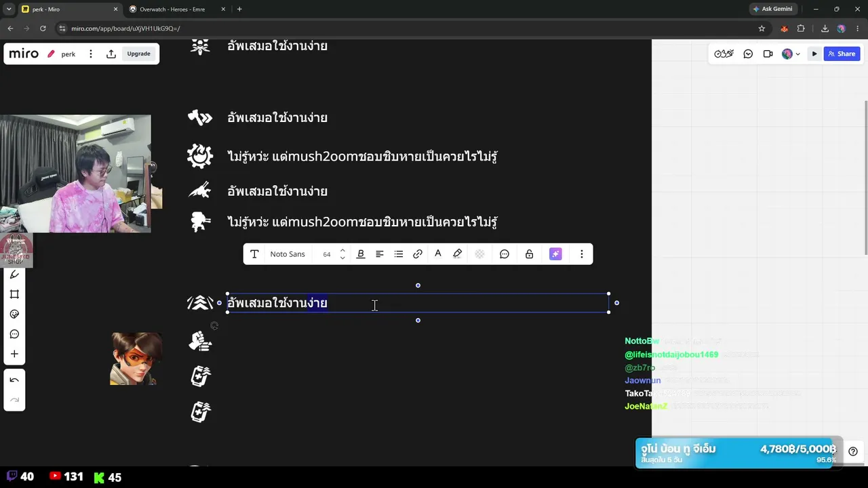Undo the last action
Image resolution: width=868 pixels, height=488 pixels.
tap(14, 380)
